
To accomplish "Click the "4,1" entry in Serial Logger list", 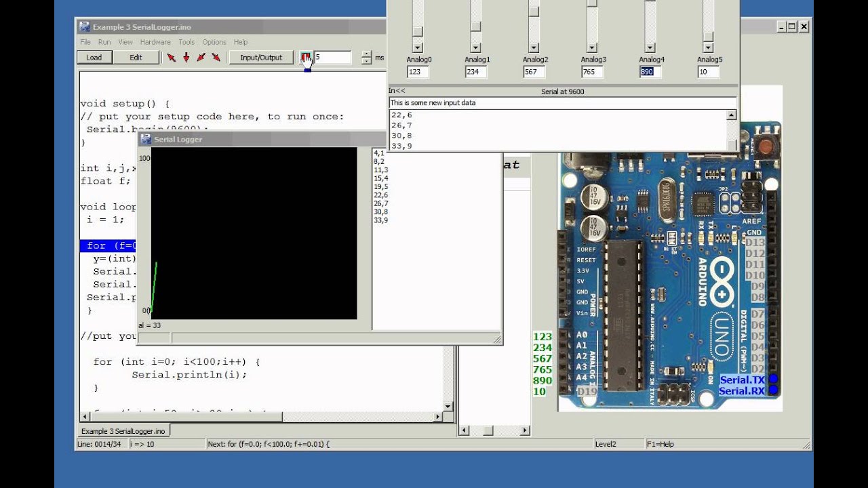I will (x=378, y=153).
